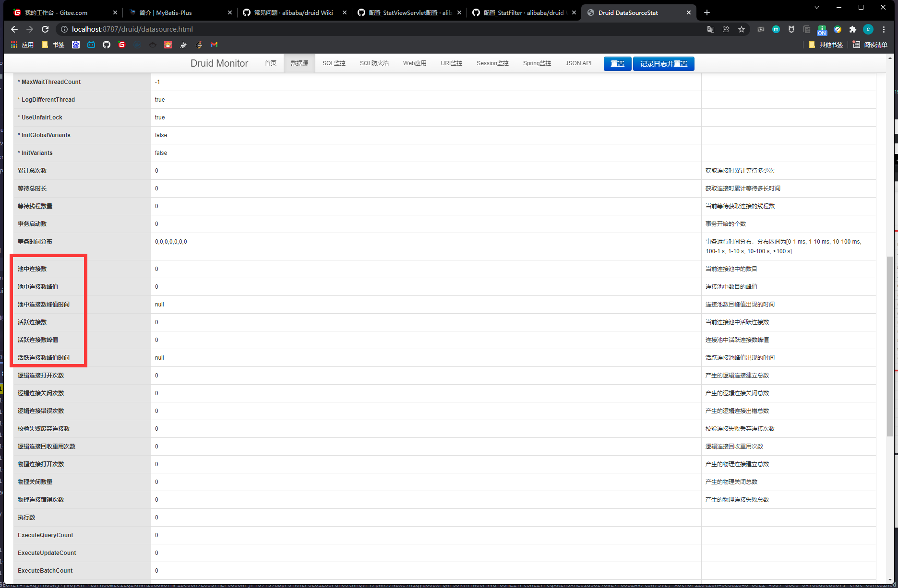Bookmark this page with the star icon
Image resolution: width=898 pixels, height=588 pixels.
click(x=742, y=29)
